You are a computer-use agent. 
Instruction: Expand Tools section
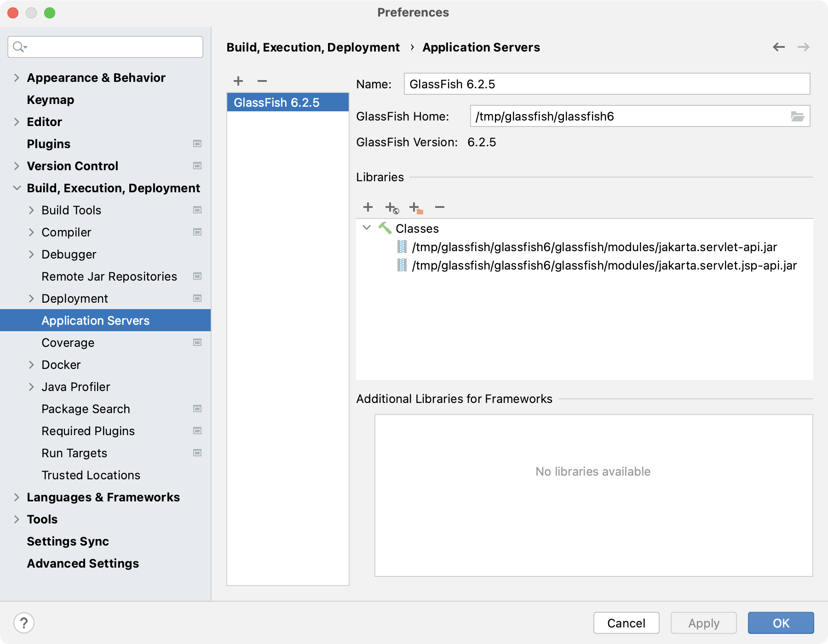pos(17,519)
